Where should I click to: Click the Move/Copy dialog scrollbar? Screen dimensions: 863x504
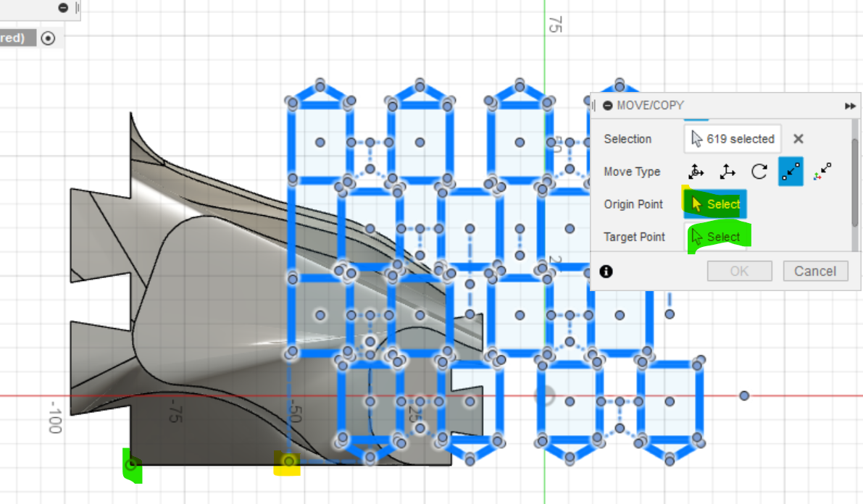(x=855, y=182)
